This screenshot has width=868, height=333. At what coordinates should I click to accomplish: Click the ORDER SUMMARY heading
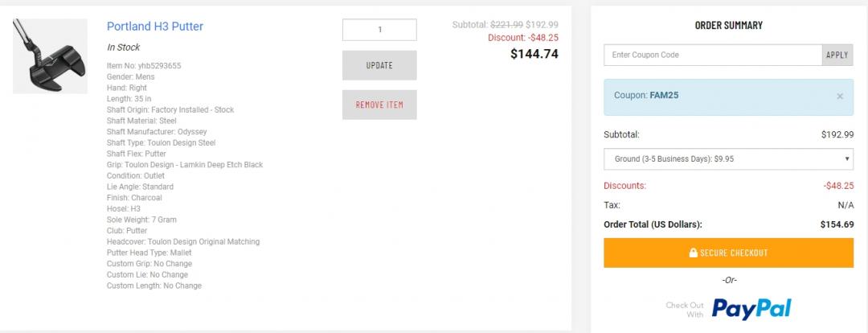[x=728, y=26]
